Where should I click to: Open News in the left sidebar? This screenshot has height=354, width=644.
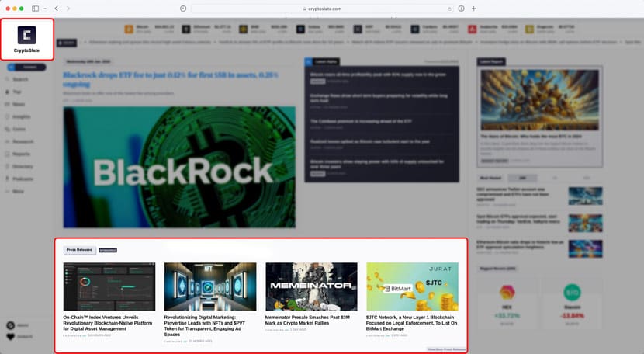point(17,104)
